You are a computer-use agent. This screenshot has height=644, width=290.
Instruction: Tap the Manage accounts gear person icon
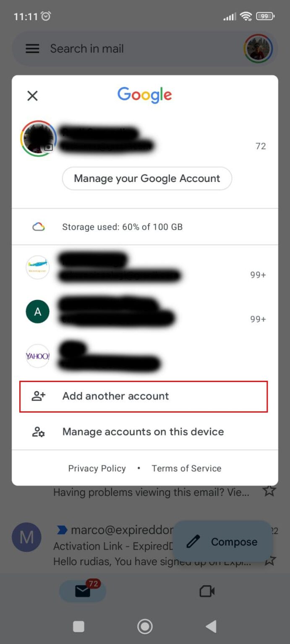[x=38, y=431]
